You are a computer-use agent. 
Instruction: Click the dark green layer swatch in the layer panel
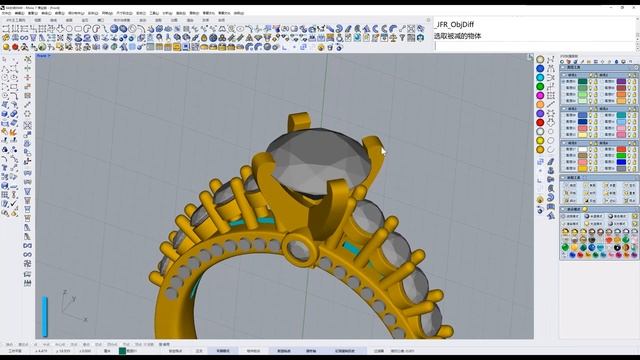pos(582,82)
